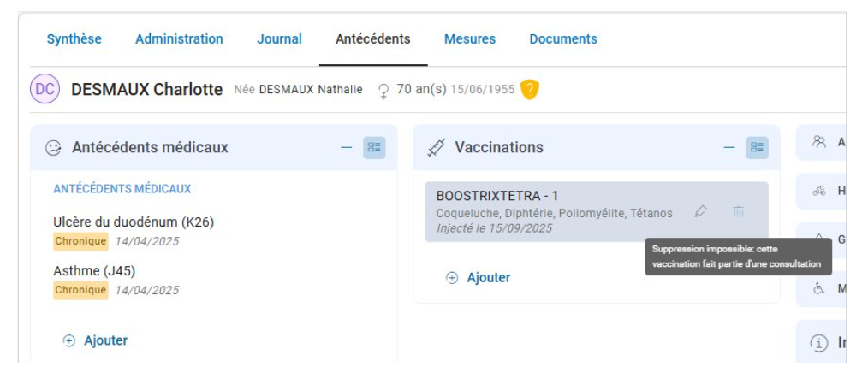Image resolution: width=868 pixels, height=390 pixels.
Task: Click the wheelchair icon in right sidebar
Action: [x=819, y=288]
